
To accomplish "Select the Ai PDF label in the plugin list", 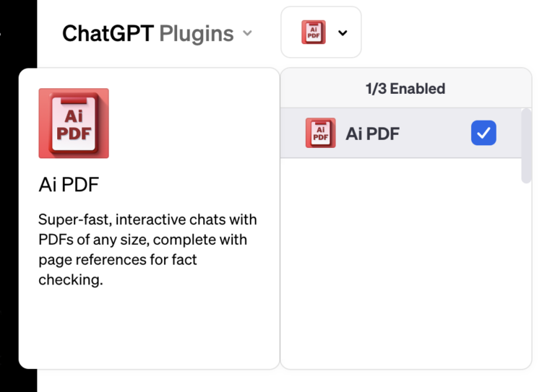I will pos(372,134).
